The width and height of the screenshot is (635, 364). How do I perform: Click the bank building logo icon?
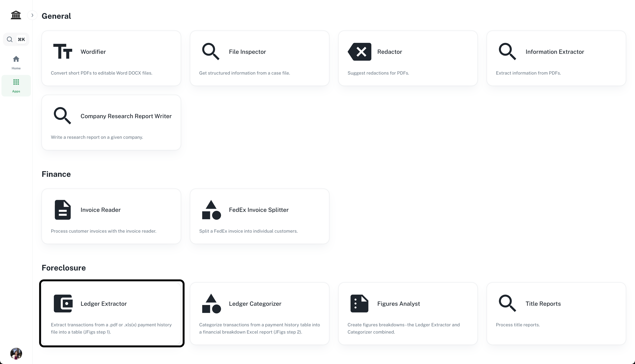[x=16, y=15]
